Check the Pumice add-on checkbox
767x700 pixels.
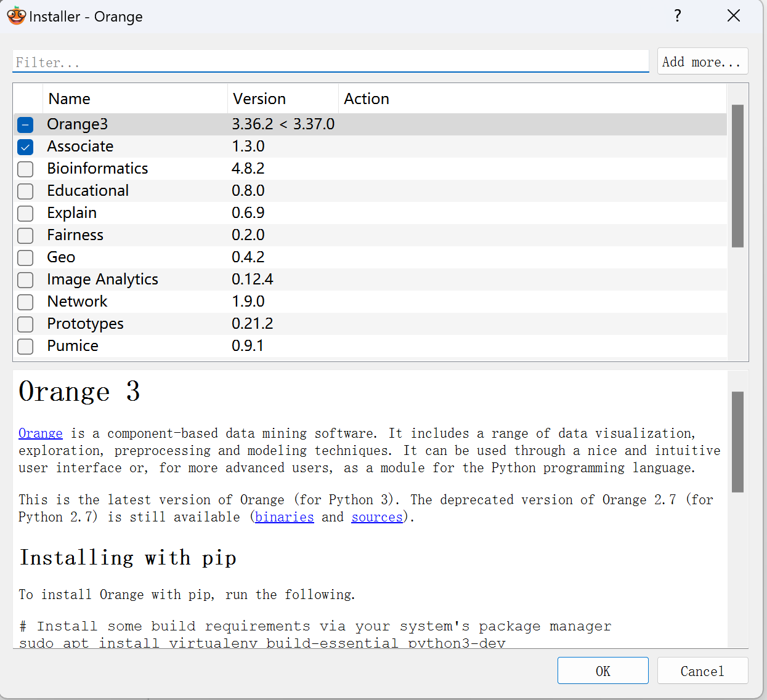pos(25,347)
